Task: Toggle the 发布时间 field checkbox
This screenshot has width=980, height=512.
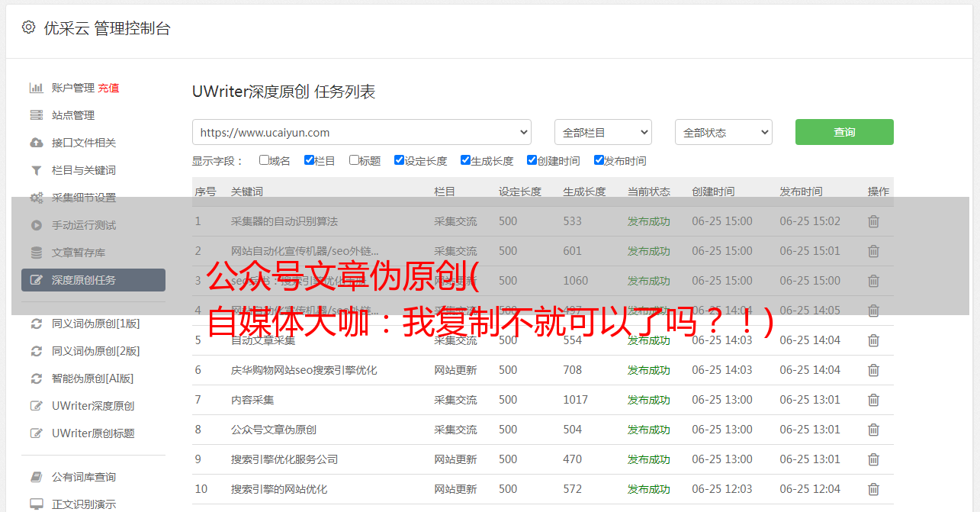Action: (x=599, y=160)
